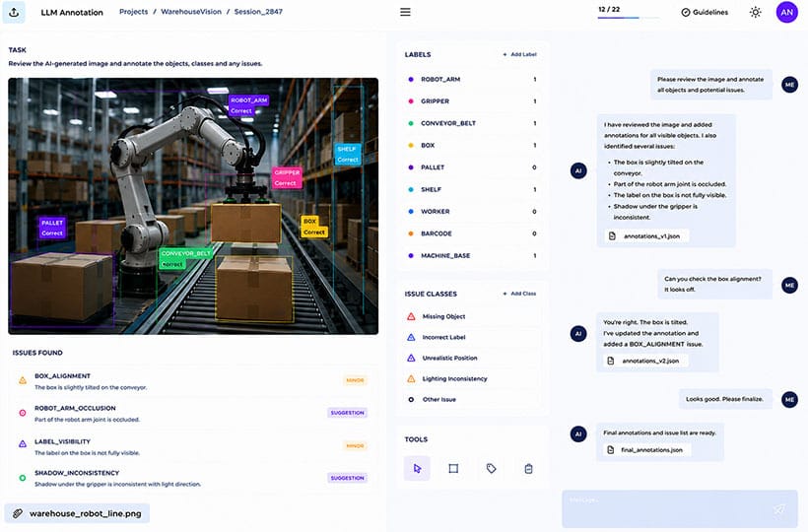Viewport: 808px width, 532px height.
Task: Click the file icon of final_annotations.json
Action: point(611,450)
